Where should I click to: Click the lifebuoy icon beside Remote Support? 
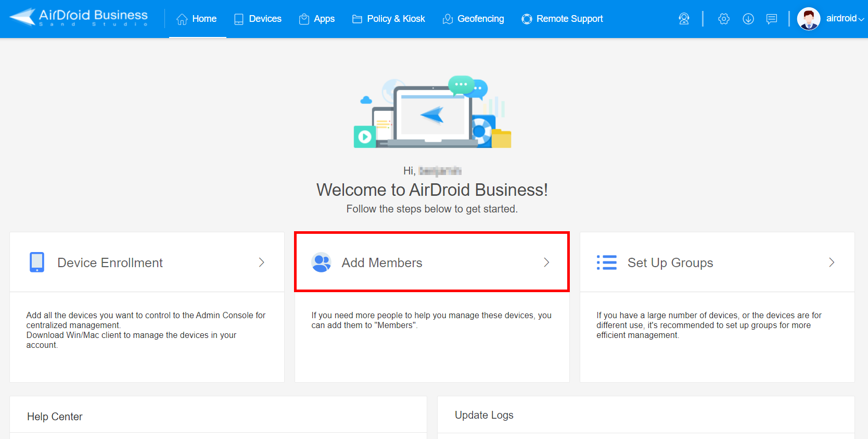pos(527,19)
